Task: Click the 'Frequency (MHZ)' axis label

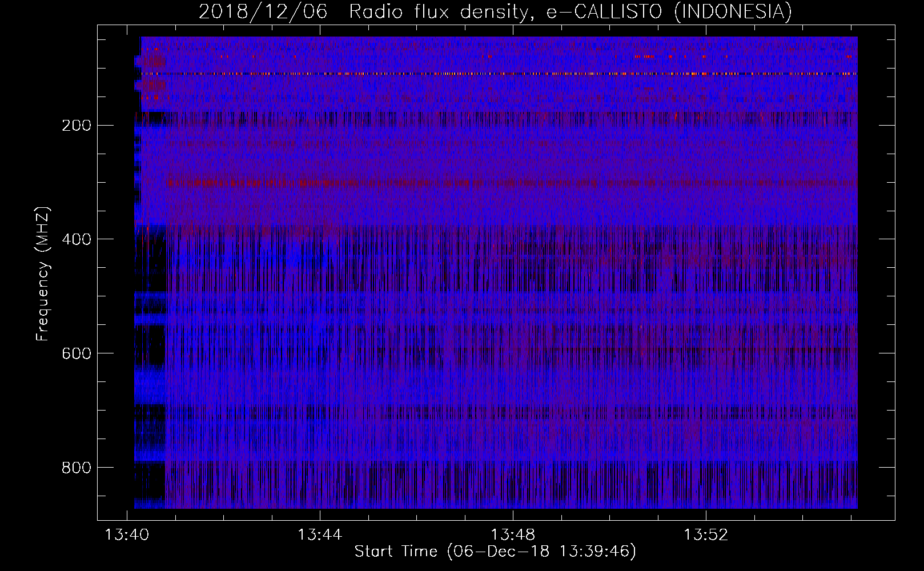Action: point(43,274)
